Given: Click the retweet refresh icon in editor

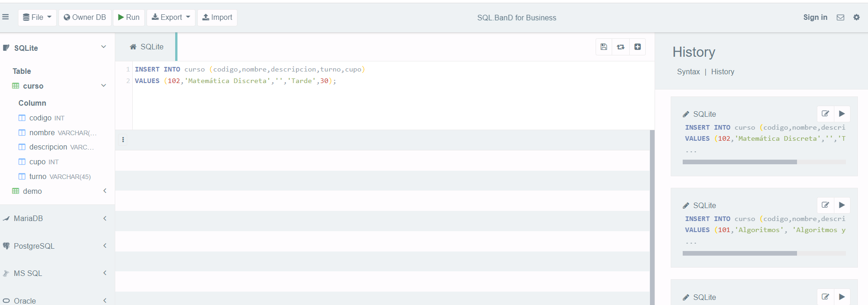Looking at the screenshot, I should pos(620,47).
